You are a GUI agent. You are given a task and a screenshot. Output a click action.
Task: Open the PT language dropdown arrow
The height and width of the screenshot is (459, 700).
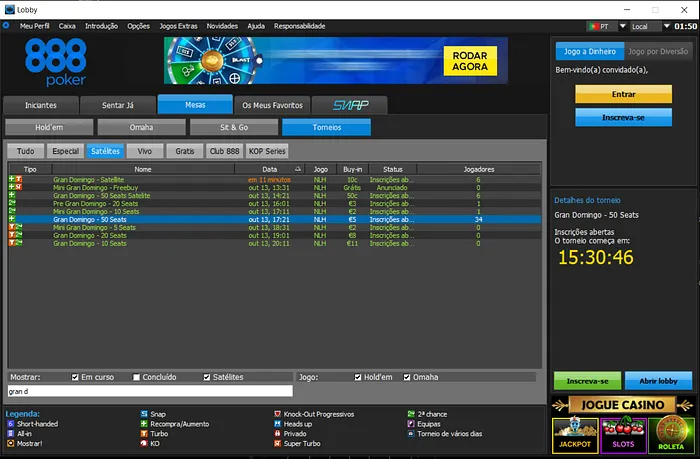point(622,26)
